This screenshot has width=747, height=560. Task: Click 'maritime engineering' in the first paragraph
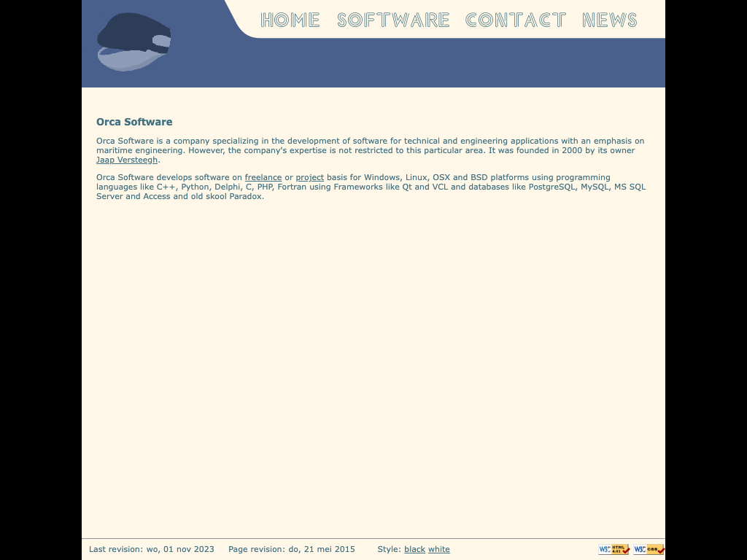click(139, 150)
